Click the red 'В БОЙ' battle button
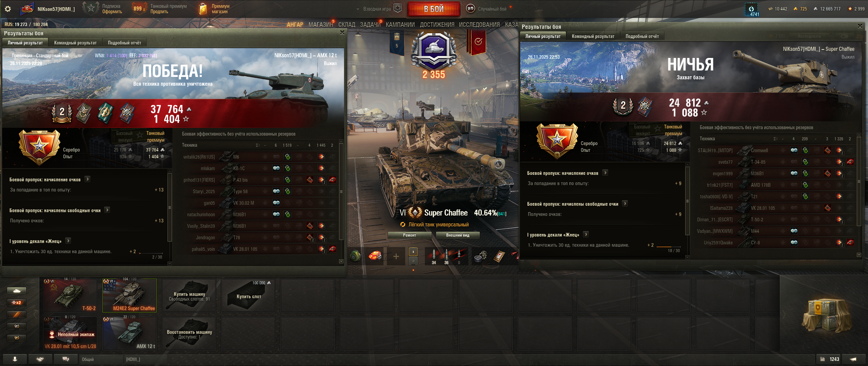Image resolution: width=868 pixels, height=366 pixels. click(x=434, y=9)
